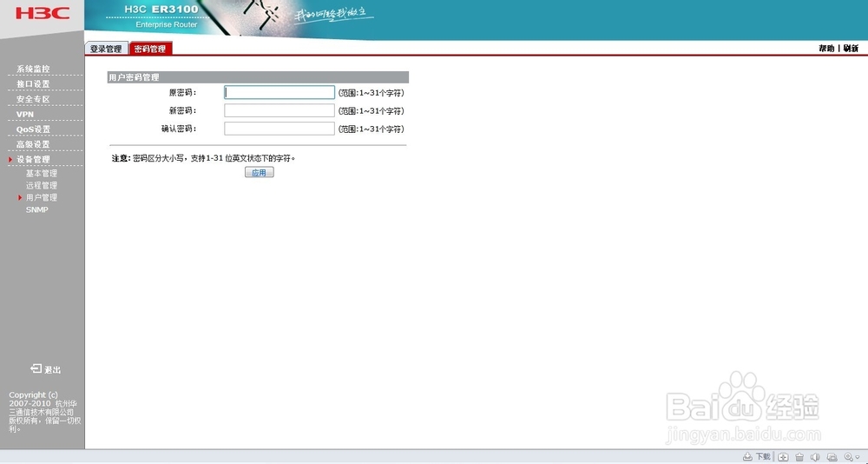Click the trash cleanup icon in status bar
868x464 pixels.
(x=799, y=457)
